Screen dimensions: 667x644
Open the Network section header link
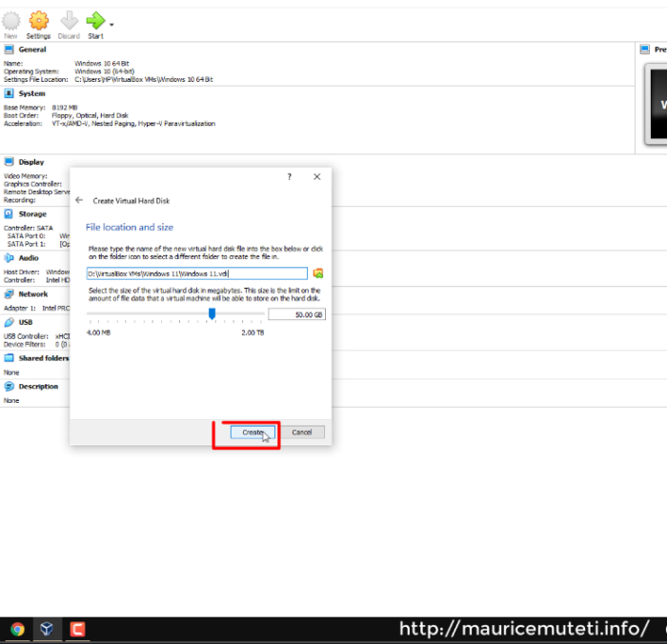click(x=33, y=294)
